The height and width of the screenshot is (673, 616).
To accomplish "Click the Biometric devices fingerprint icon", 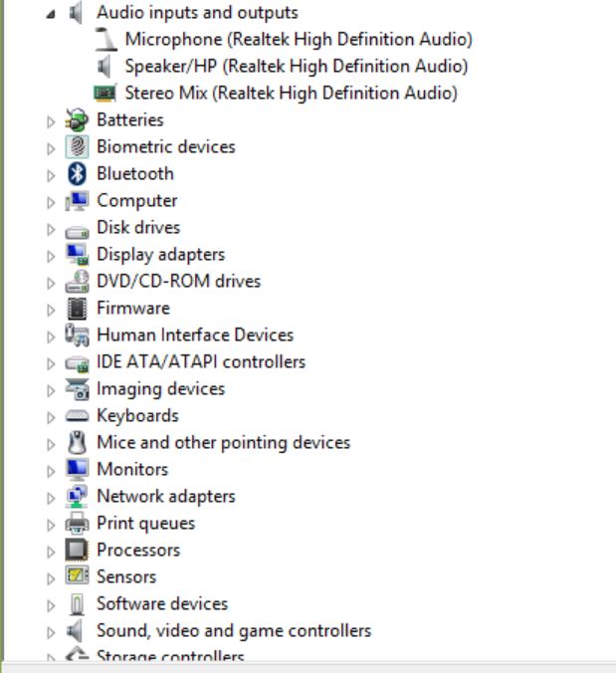I will tap(77, 146).
